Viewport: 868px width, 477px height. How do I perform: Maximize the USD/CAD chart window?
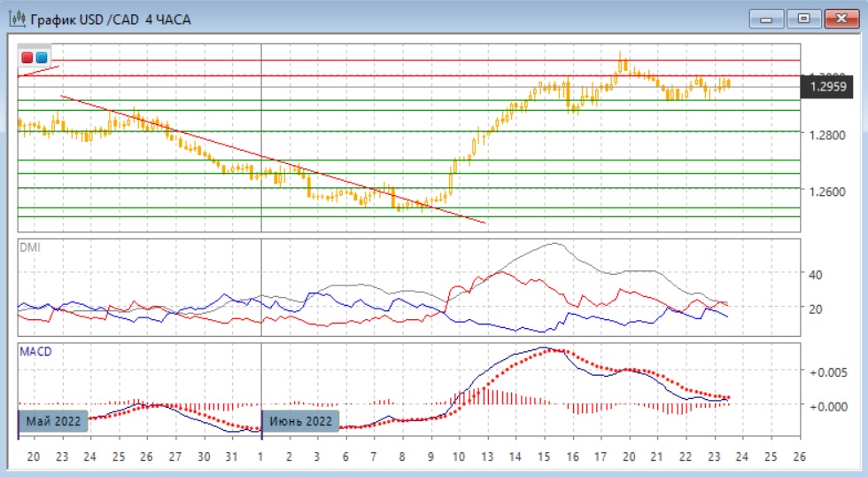click(802, 19)
